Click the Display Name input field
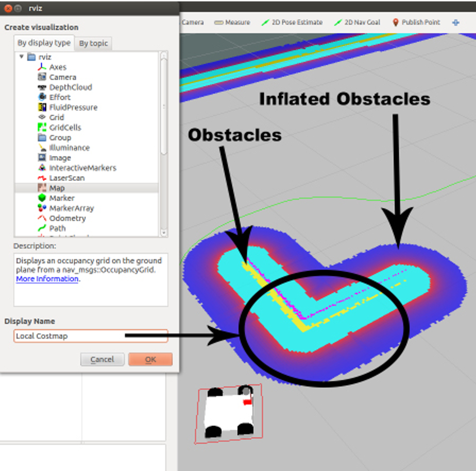 pyautogui.click(x=91, y=336)
